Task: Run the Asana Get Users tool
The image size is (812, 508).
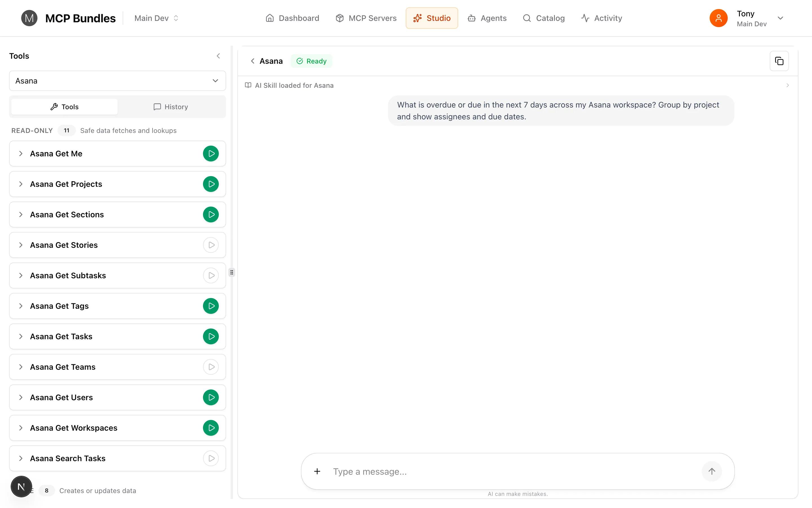Action: click(x=211, y=397)
